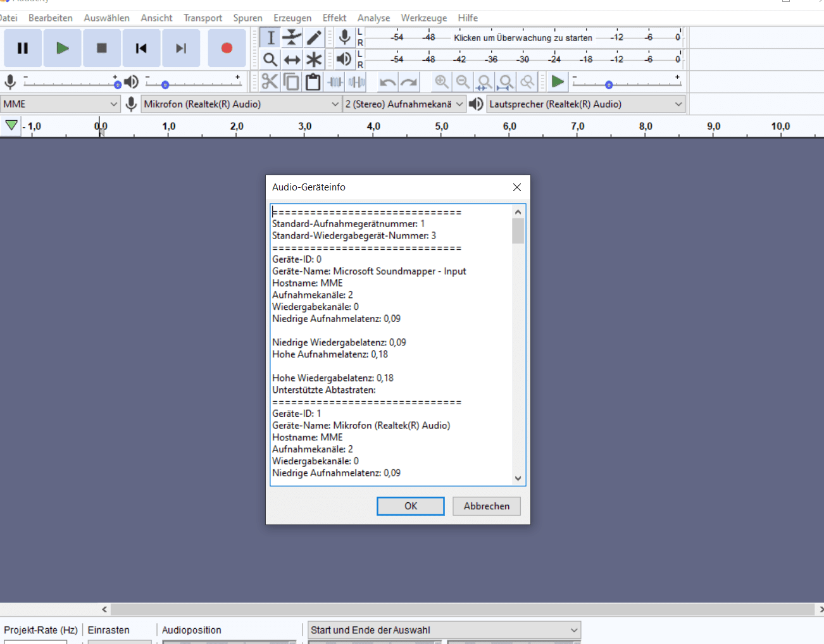
Task: Open the Bearbeiten menu
Action: [x=51, y=18]
